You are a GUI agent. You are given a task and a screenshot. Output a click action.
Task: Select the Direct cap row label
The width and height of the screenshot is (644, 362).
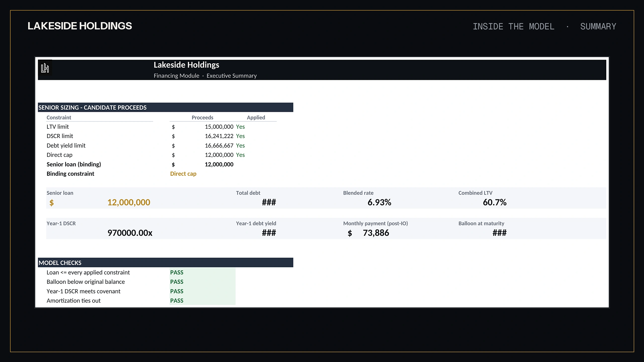[x=59, y=155]
